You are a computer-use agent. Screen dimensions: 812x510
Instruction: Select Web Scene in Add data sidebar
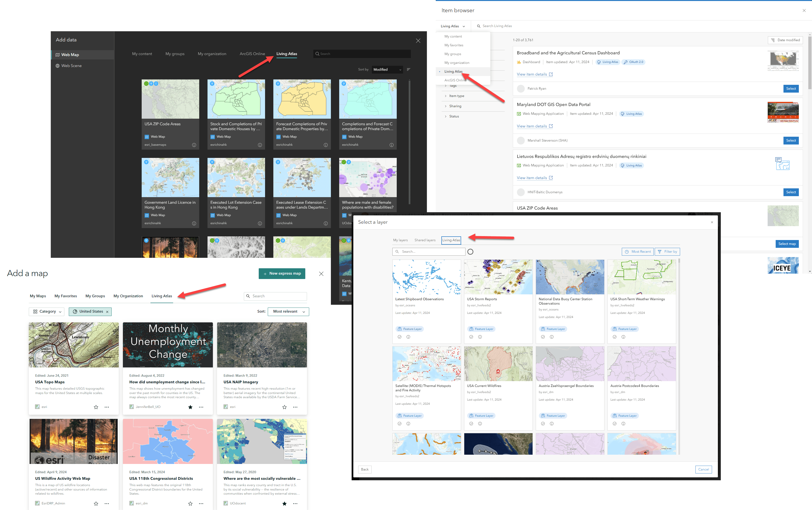click(x=71, y=66)
